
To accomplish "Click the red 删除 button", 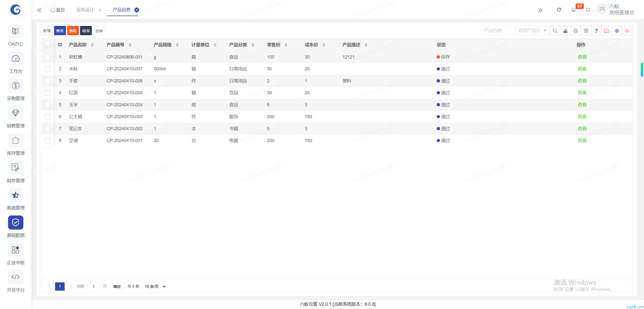I will (x=73, y=31).
